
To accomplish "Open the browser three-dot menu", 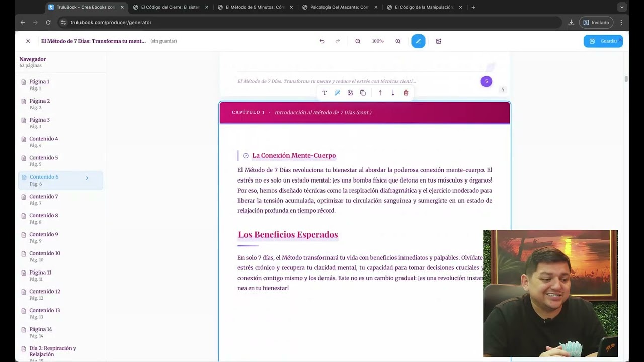I will (621, 22).
